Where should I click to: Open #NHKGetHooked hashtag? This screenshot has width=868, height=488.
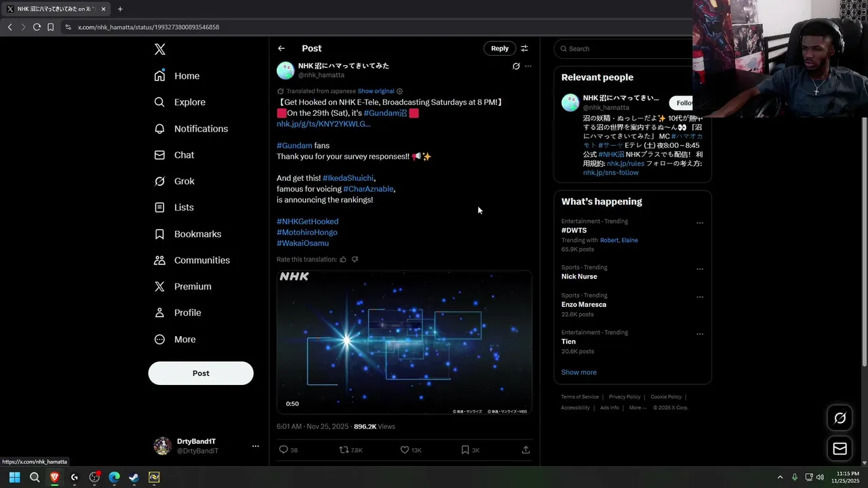307,222
